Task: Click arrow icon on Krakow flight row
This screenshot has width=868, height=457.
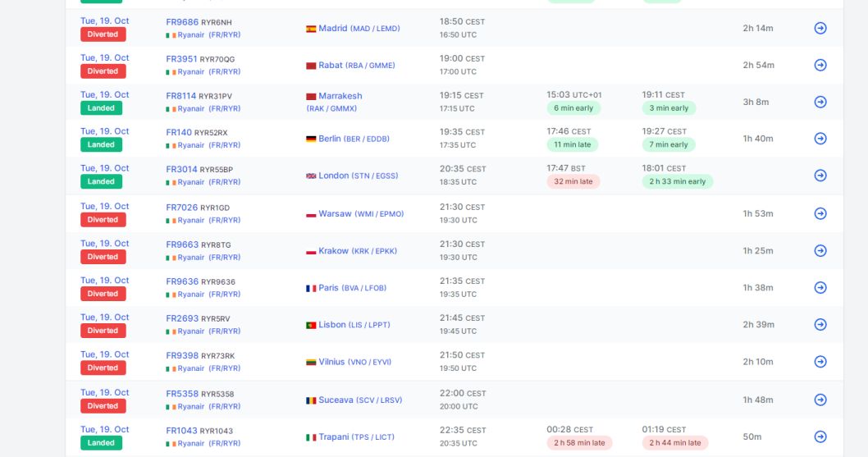Action: point(820,251)
